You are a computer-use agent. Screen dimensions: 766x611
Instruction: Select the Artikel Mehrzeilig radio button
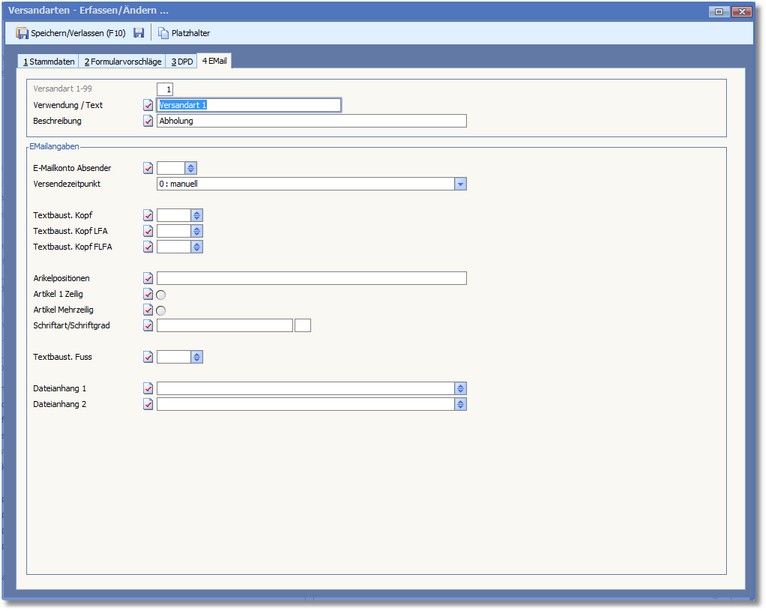coord(162,310)
